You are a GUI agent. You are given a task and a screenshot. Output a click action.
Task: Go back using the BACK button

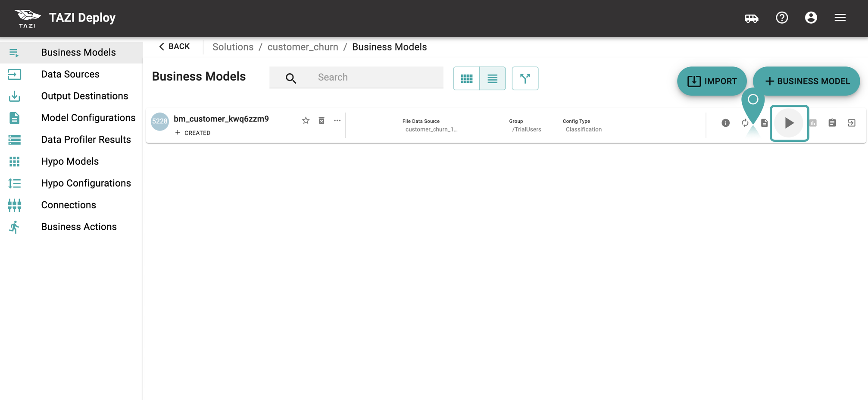[x=174, y=47]
